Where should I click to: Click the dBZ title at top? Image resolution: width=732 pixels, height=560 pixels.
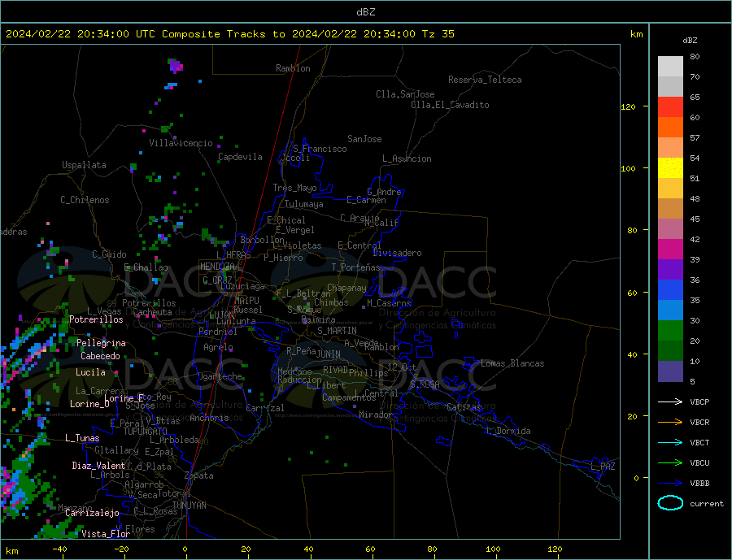365,12
